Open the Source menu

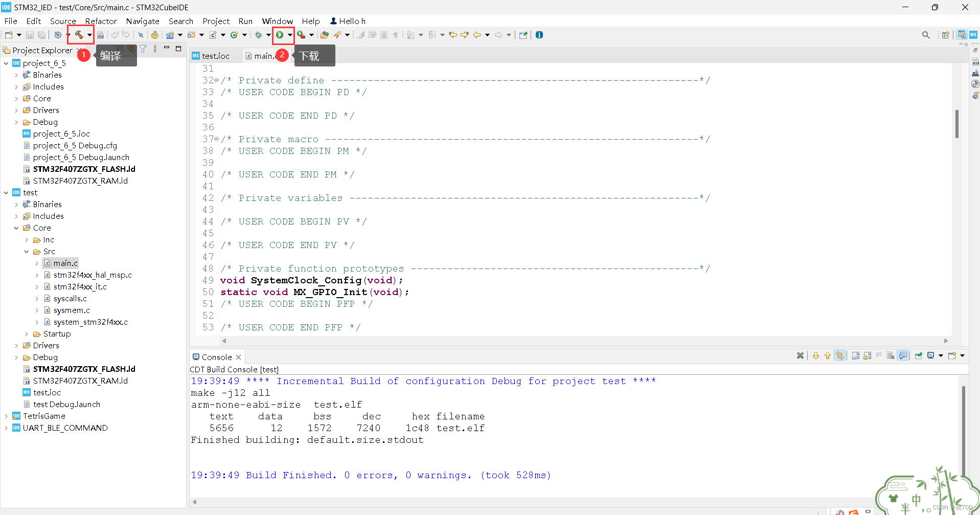pyautogui.click(x=63, y=21)
